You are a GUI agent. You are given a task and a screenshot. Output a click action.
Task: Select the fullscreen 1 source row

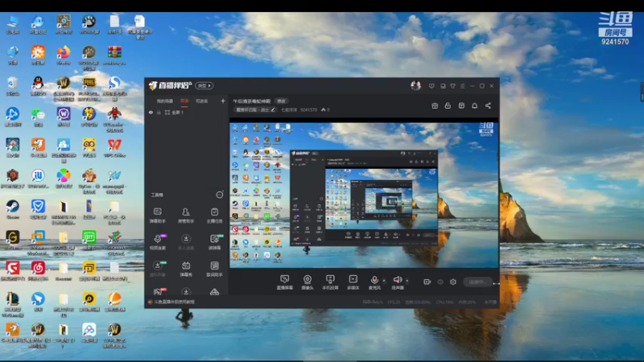[x=187, y=113]
